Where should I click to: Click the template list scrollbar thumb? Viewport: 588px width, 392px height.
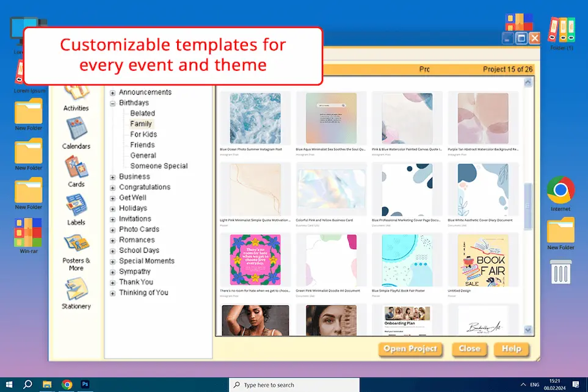[x=528, y=206]
